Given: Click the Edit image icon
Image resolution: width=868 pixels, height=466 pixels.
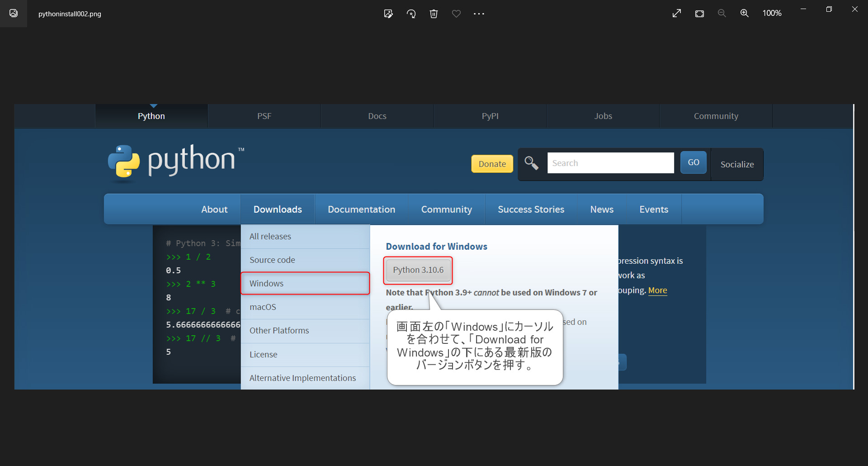Looking at the screenshot, I should [x=388, y=14].
